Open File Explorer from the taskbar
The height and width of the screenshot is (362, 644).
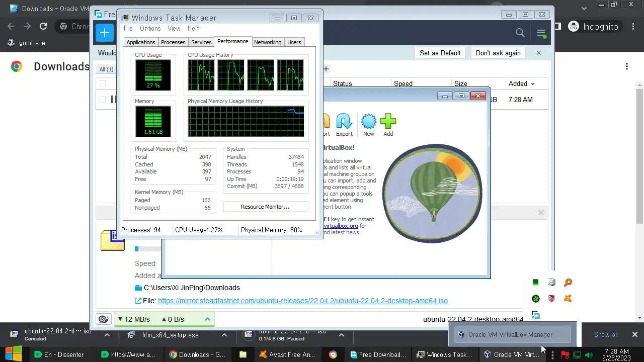point(243,354)
